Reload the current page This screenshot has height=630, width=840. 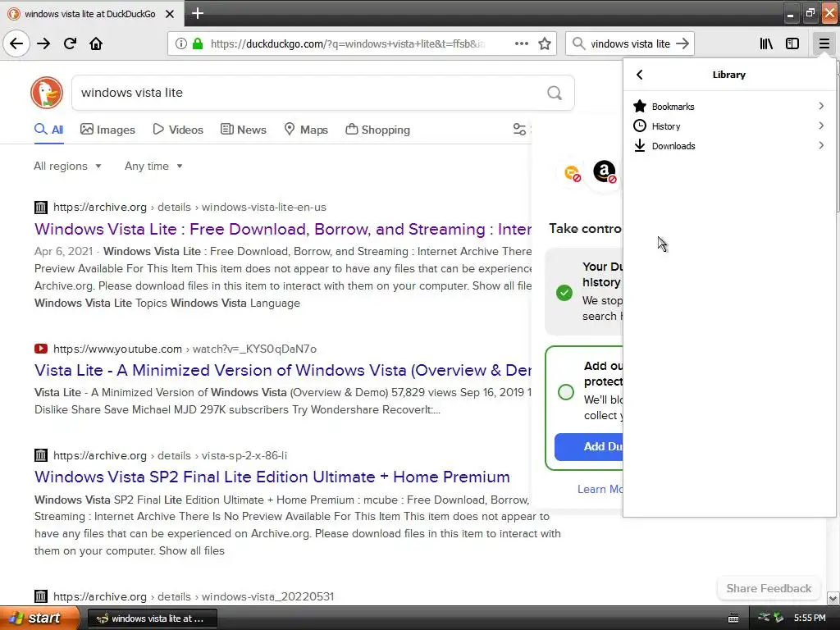click(x=70, y=43)
